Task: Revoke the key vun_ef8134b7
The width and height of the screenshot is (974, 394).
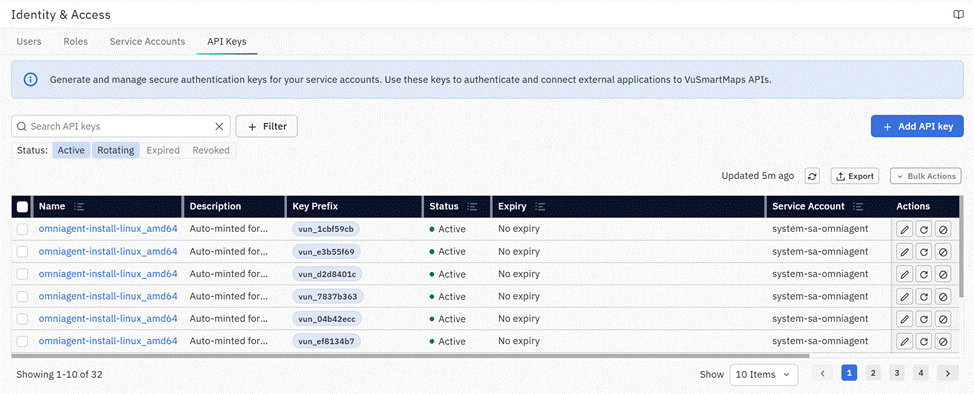Action: [x=943, y=341]
